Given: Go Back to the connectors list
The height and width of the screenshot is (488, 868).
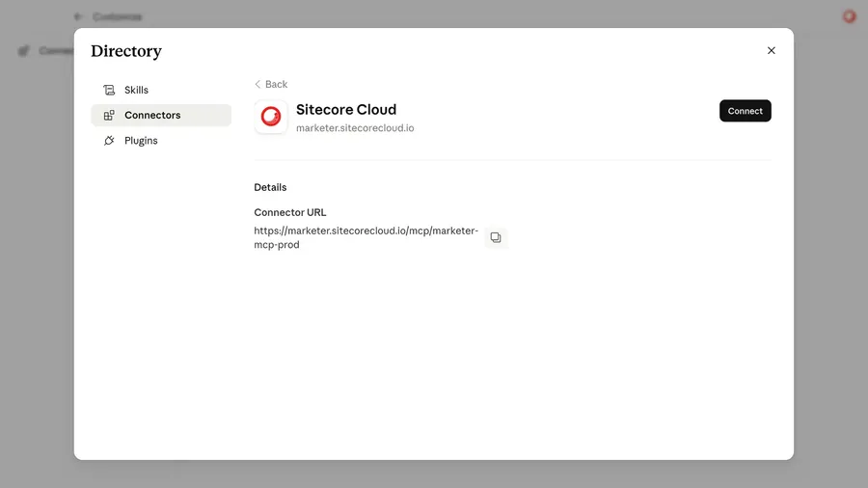Looking at the screenshot, I should (271, 84).
